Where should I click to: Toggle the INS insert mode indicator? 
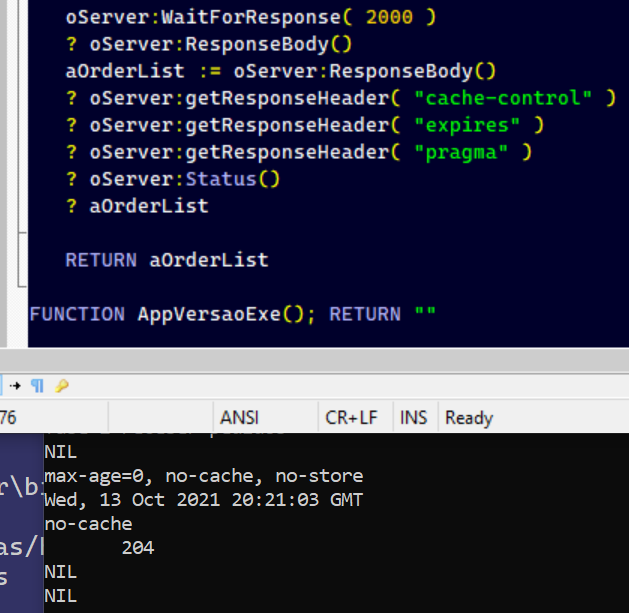tap(415, 418)
